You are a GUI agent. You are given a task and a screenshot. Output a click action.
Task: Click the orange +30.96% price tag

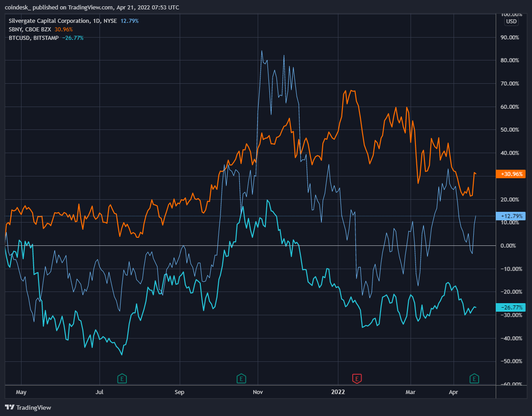pos(511,174)
